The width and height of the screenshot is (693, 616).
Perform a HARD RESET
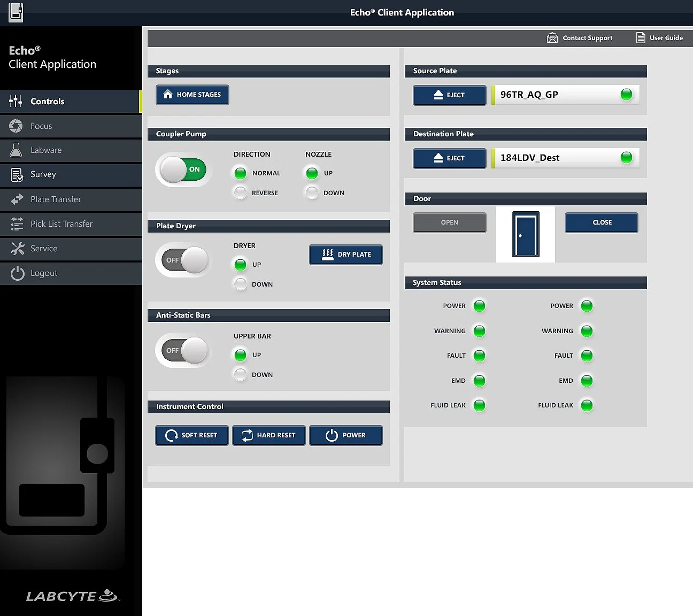tap(269, 435)
